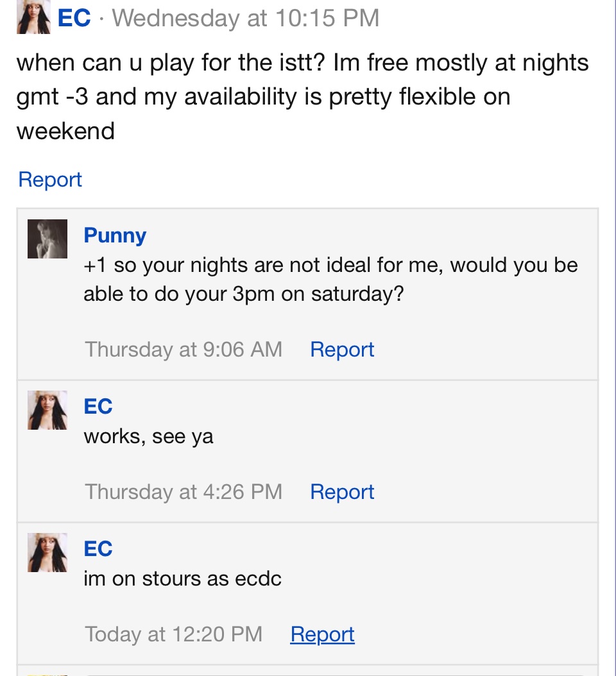Open the Wednesday at 10:15 PM timestamp
This screenshot has height=676, width=616.
click(x=246, y=18)
